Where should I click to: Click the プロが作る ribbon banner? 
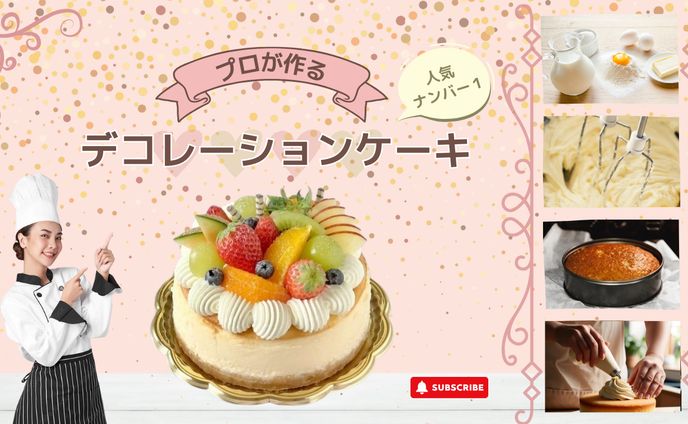[x=271, y=81]
